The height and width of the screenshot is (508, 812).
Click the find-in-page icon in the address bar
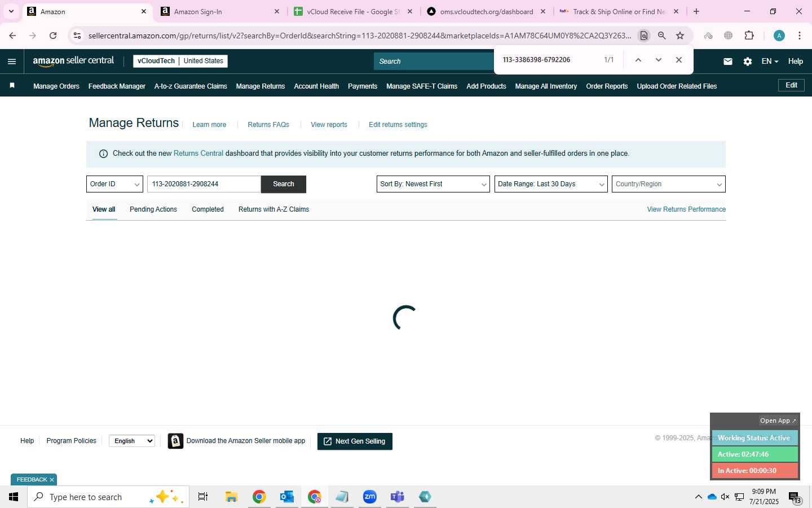tap(643, 36)
